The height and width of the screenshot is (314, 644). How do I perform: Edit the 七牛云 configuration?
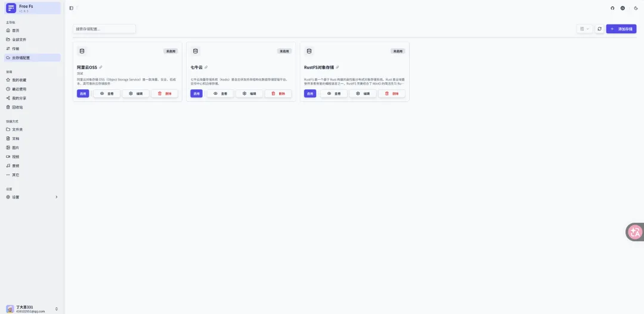click(x=249, y=94)
